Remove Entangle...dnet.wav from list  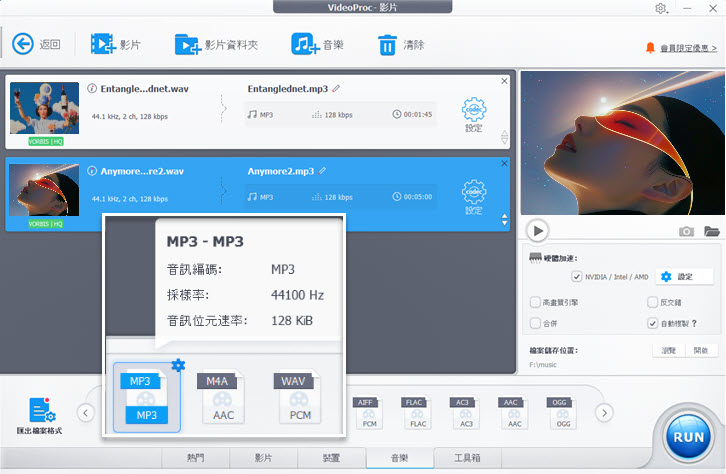pos(504,81)
